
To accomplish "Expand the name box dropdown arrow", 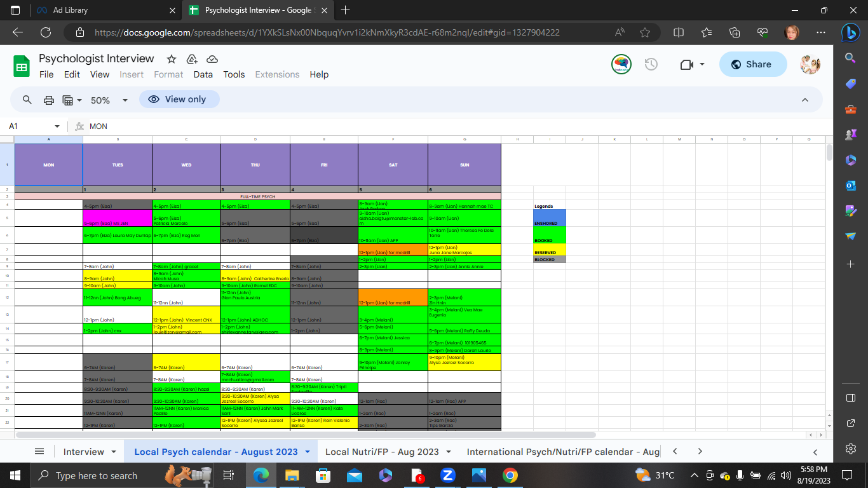I will (57, 126).
